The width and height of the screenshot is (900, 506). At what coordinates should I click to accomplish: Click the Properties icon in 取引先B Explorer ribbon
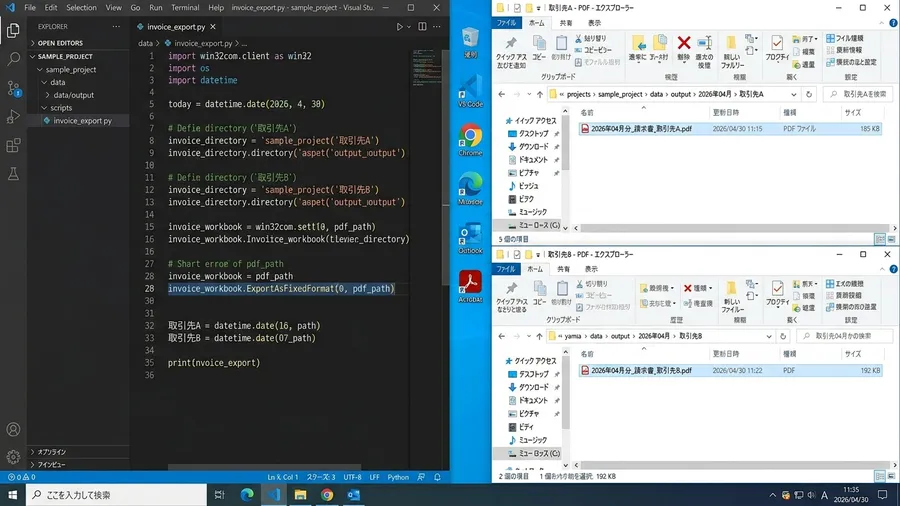click(x=777, y=288)
